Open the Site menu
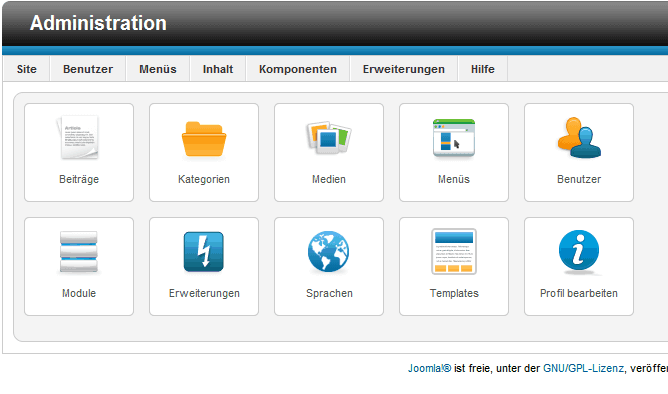Screen dimensions: 668x394 [x=26, y=69]
